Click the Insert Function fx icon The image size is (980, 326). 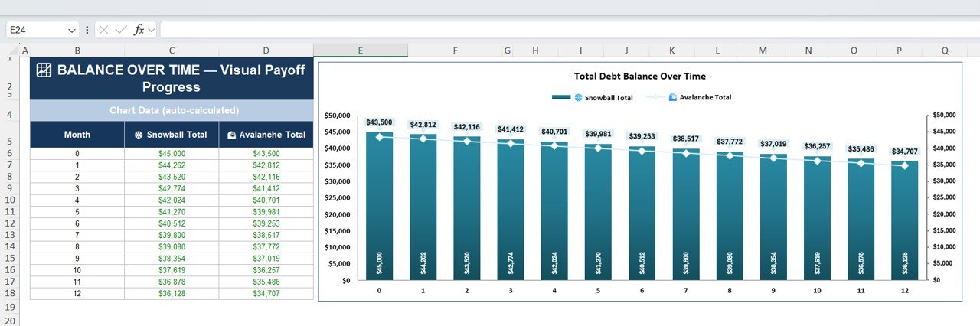pyautogui.click(x=139, y=30)
